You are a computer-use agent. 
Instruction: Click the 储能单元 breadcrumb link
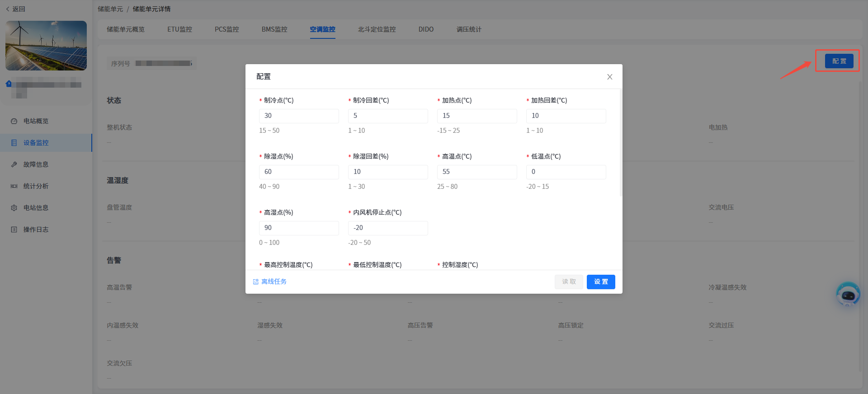click(110, 9)
